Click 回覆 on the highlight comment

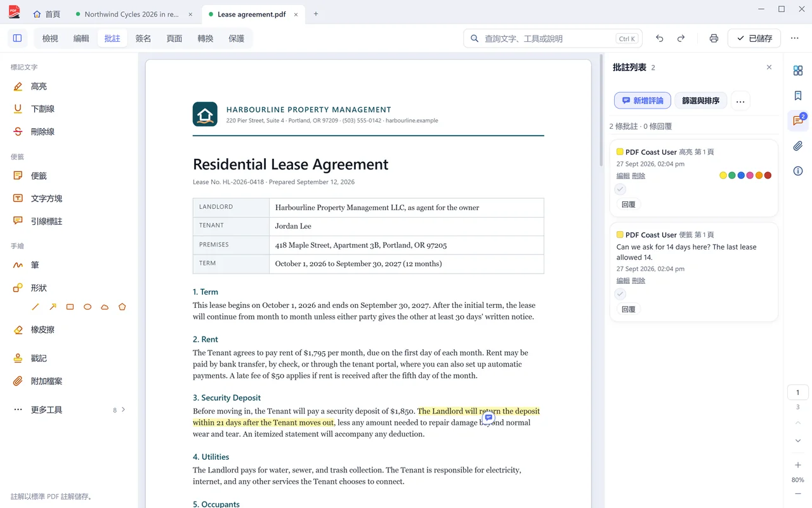[629, 204]
